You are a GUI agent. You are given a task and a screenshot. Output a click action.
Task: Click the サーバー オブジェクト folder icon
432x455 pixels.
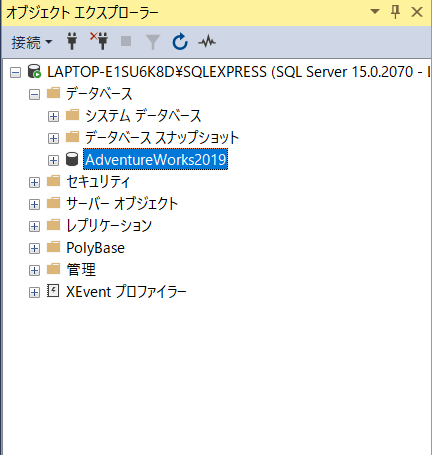coord(53,203)
